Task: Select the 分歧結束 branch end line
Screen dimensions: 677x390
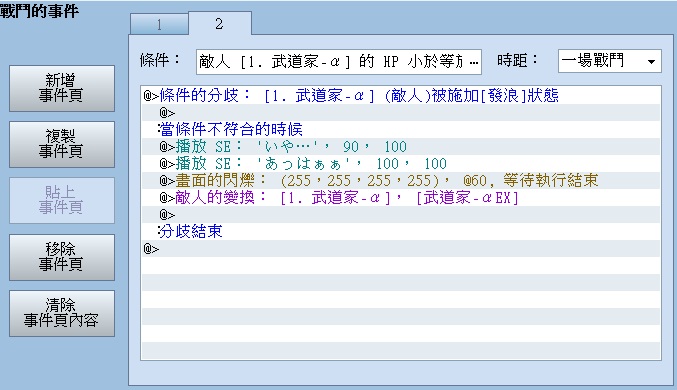Action: (x=401, y=231)
